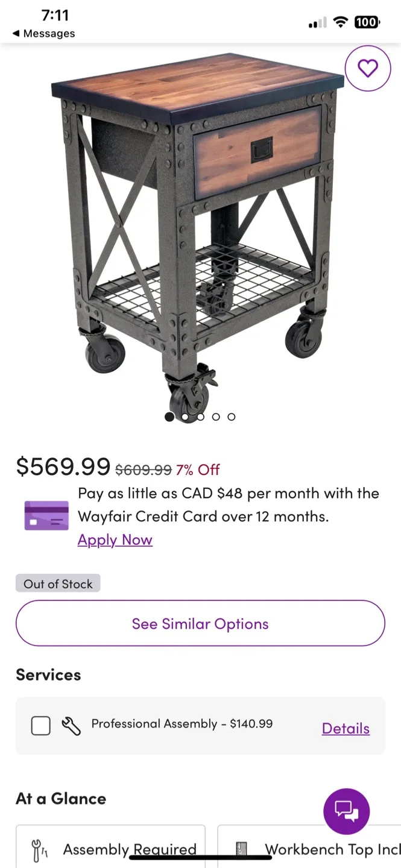Check the Professional Assembly checkbox
The image size is (401, 868).
click(40, 726)
